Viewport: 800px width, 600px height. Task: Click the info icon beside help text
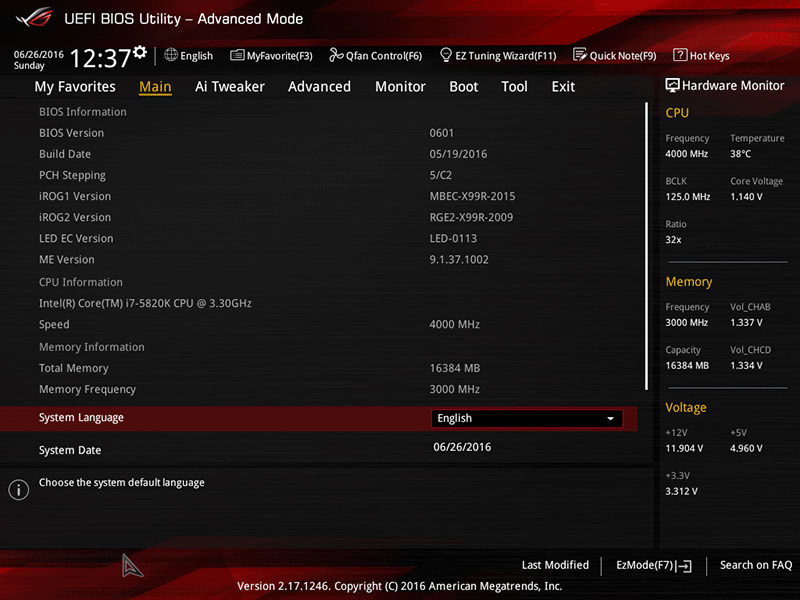(19, 490)
